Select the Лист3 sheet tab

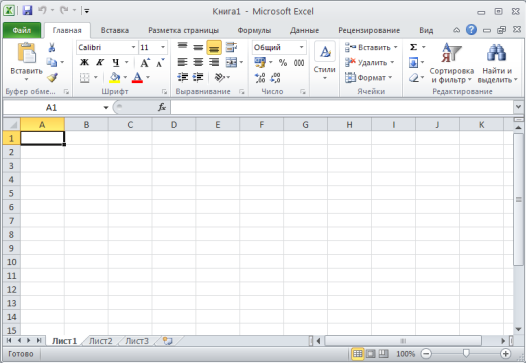click(137, 341)
